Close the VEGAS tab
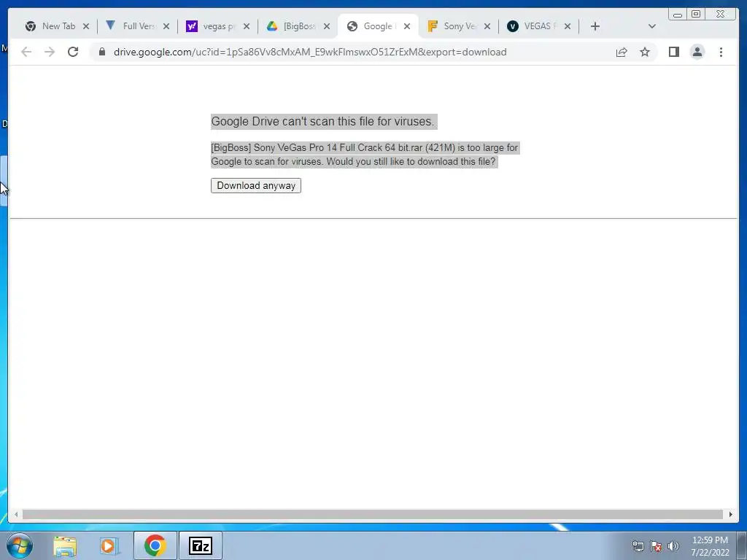The width and height of the screenshot is (747, 560). [568, 26]
